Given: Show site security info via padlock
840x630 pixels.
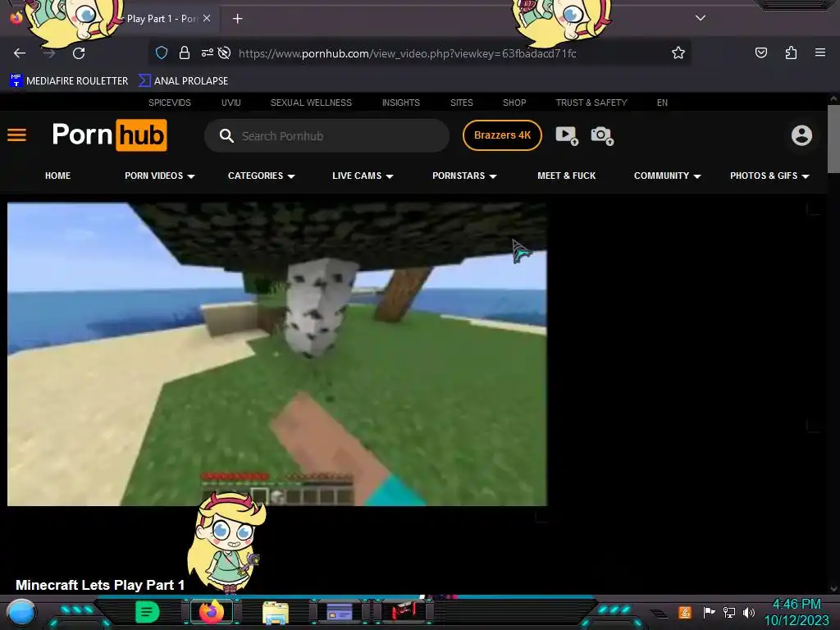Looking at the screenshot, I should coord(185,52).
